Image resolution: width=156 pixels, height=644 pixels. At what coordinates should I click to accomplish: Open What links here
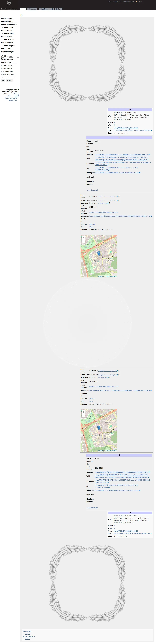pyautogui.click(x=6, y=56)
